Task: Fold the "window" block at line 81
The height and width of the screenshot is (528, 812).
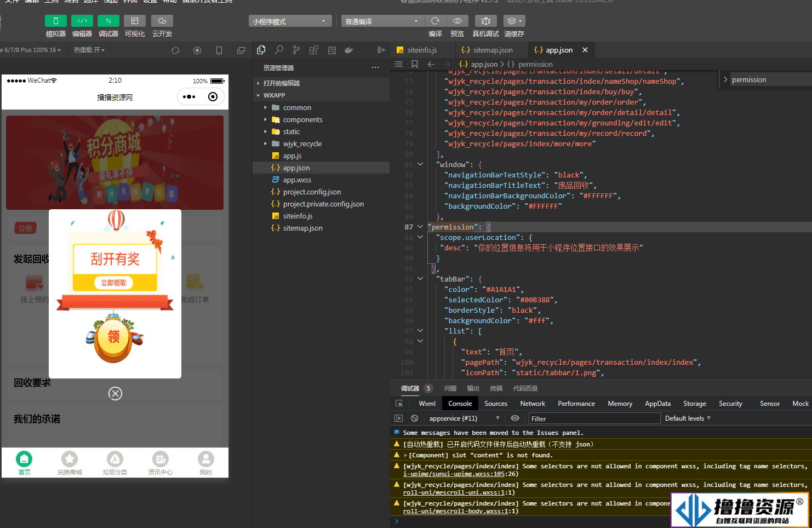Action: click(x=420, y=164)
